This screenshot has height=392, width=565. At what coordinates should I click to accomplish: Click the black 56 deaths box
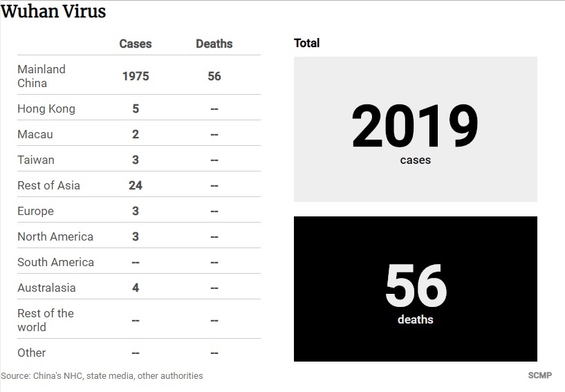pos(415,289)
